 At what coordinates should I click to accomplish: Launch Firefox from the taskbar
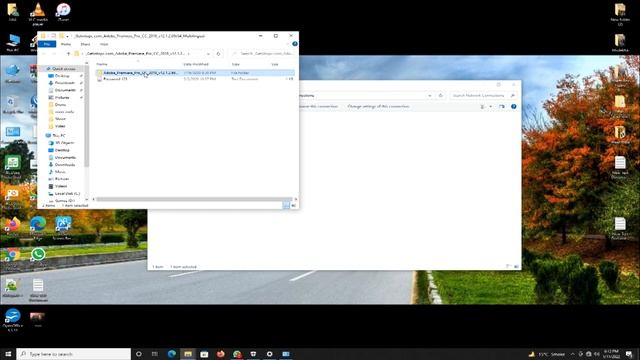[221, 354]
